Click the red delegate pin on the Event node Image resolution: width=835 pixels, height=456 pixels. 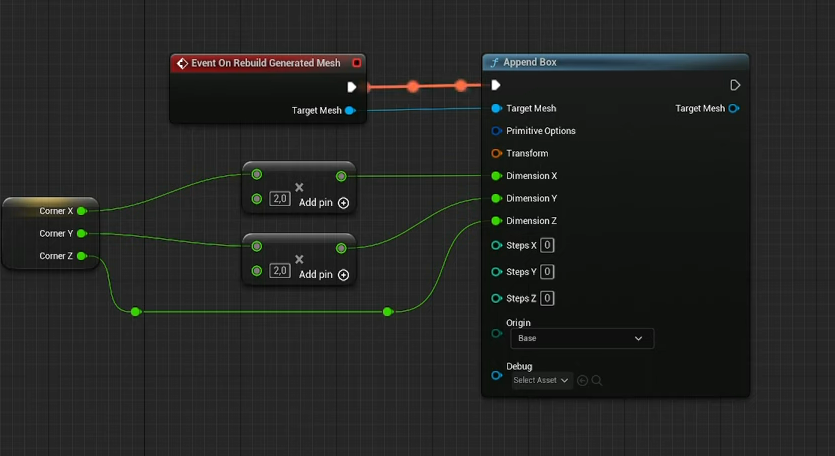(357, 63)
